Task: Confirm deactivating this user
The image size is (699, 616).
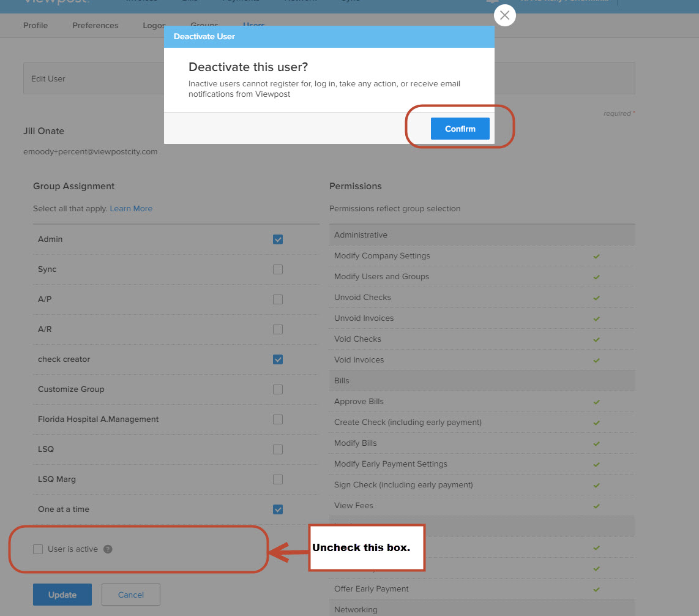Action: click(x=460, y=129)
